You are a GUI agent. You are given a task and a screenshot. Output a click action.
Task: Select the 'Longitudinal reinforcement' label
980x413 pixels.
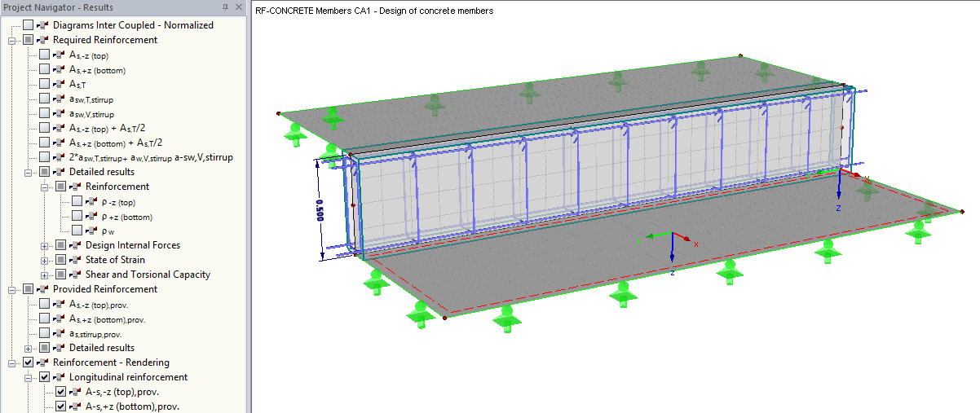(x=129, y=377)
